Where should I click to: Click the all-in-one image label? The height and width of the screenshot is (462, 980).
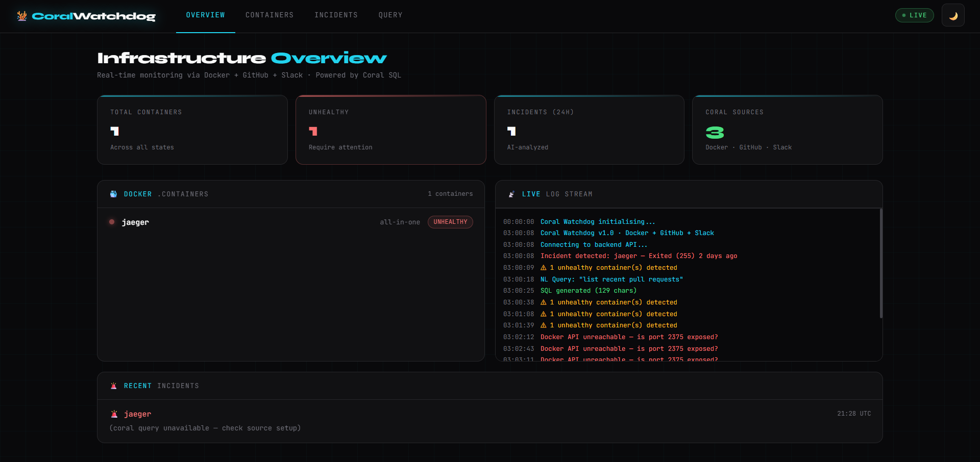(400, 222)
